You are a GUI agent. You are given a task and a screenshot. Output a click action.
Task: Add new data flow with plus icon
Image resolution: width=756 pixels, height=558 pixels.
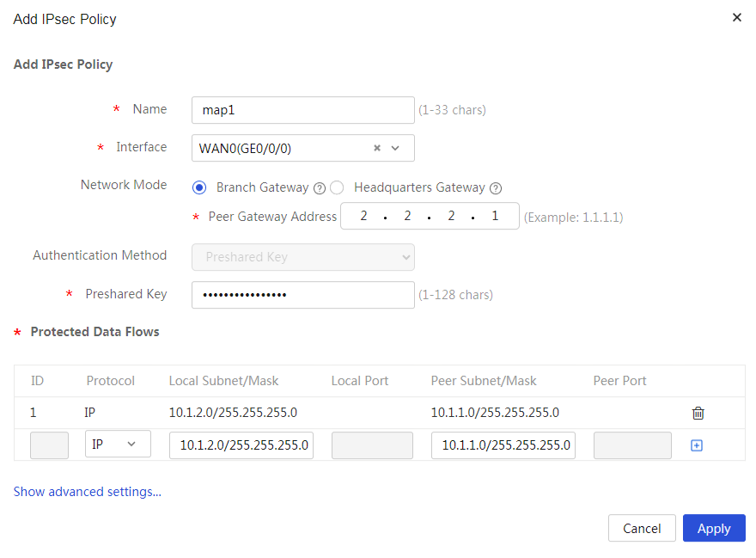coord(696,445)
